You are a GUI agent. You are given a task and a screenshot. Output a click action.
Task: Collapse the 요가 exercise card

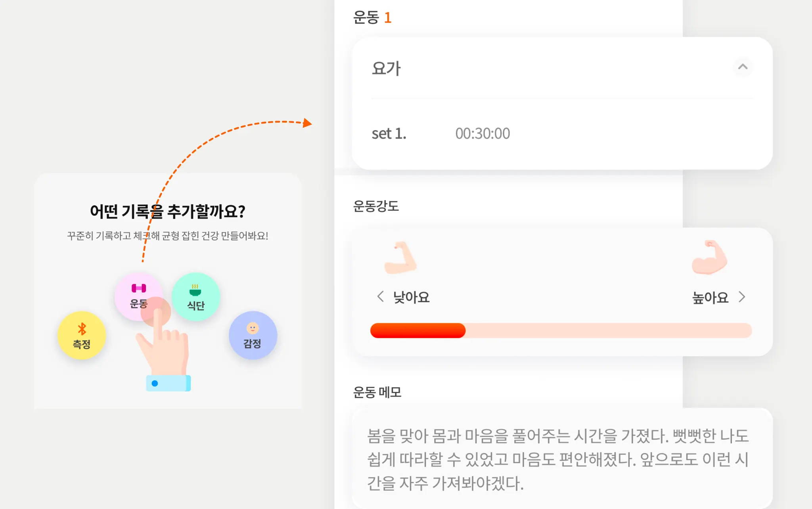coord(743,67)
